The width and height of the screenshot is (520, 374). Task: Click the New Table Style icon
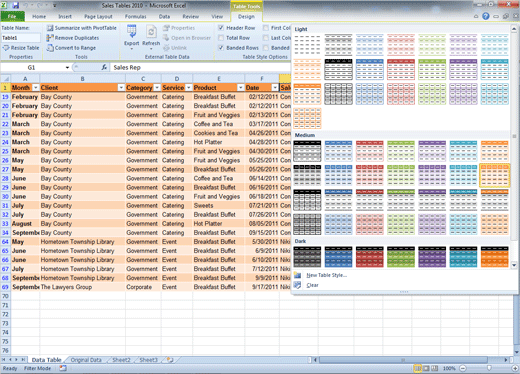pos(297,275)
